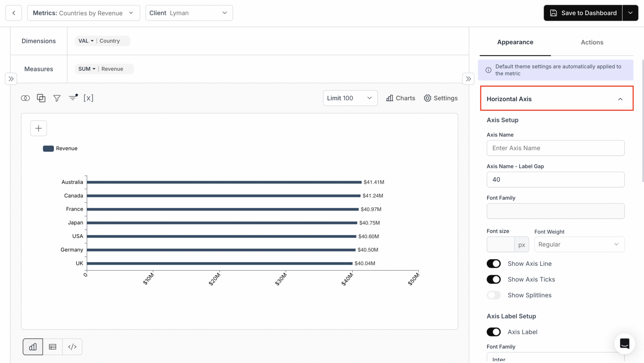Click the [x] variables icon
The image size is (644, 363).
point(89,98)
